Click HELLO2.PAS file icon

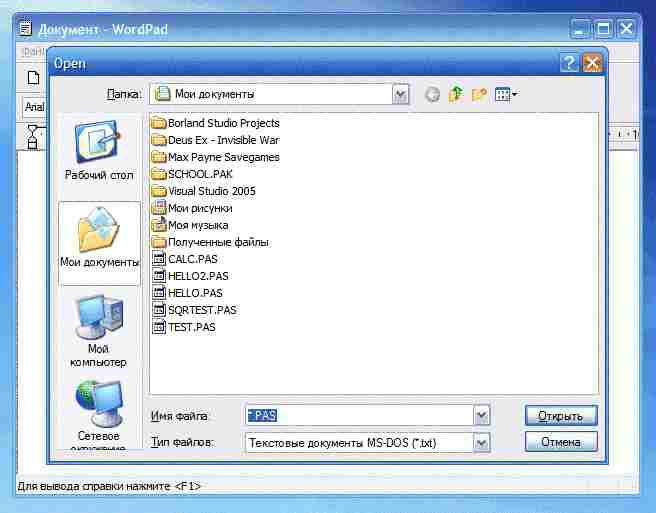coord(159,276)
